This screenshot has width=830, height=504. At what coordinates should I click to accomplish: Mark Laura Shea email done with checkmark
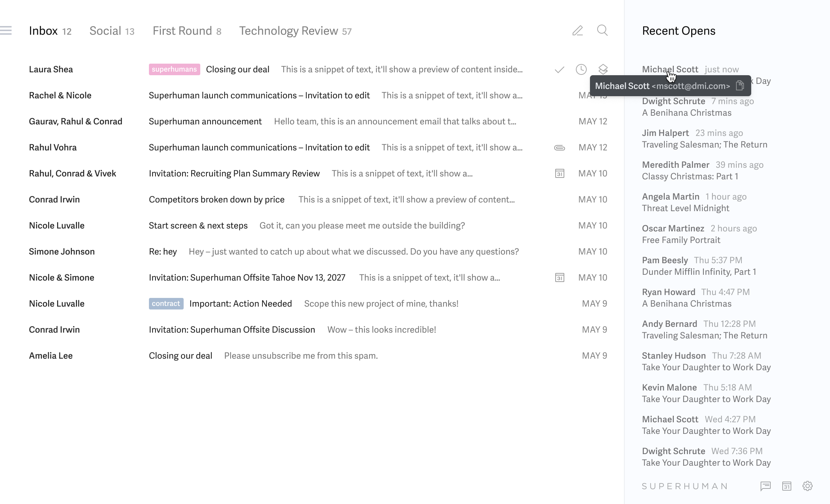click(x=559, y=69)
